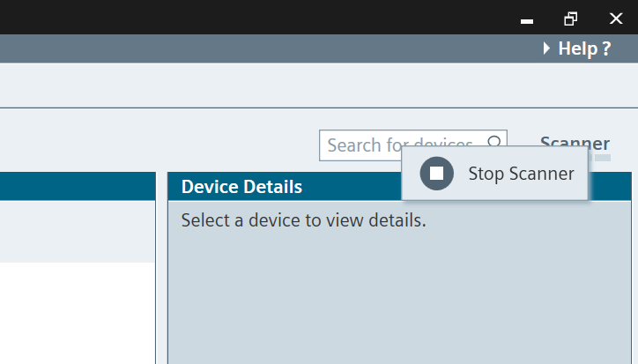Expand the Help arrow triangle
638x364 pixels.
[547, 48]
